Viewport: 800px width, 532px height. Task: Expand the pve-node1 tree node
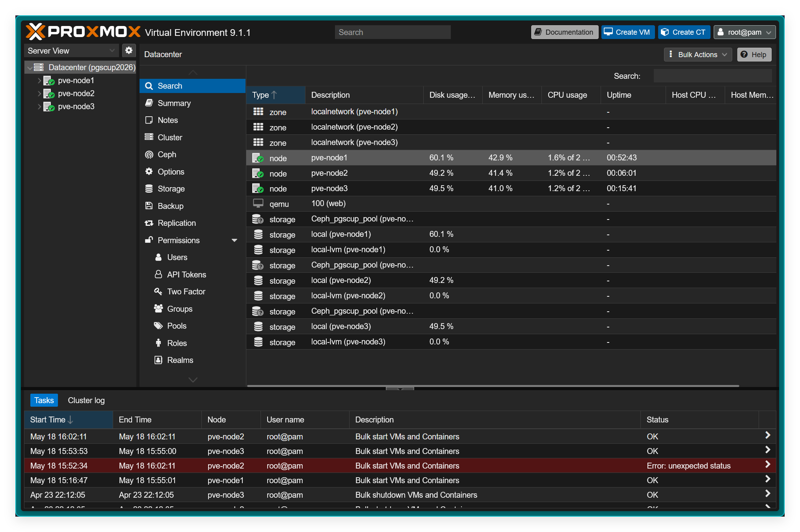(39, 81)
